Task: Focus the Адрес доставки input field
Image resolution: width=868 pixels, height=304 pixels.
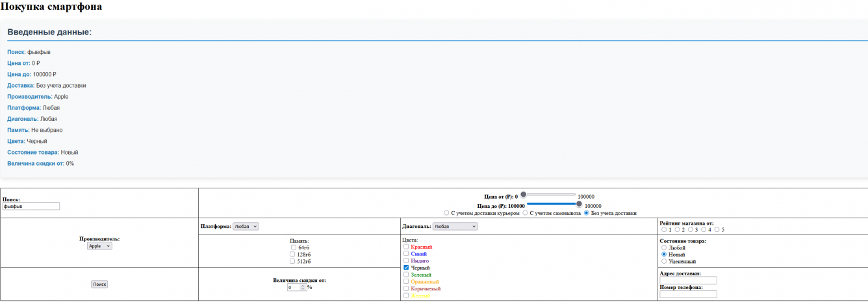Action: click(x=688, y=281)
